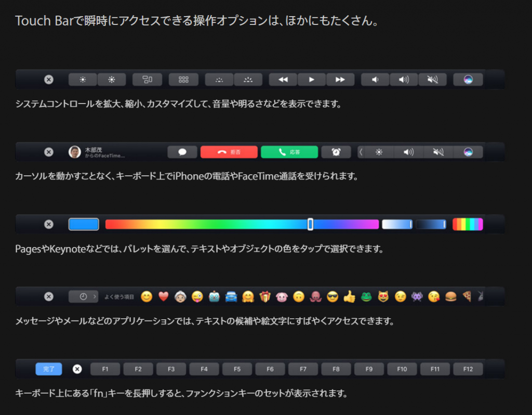This screenshot has width=532, height=415.
Task: Close the function key Touch Bar
Action: [x=77, y=369]
